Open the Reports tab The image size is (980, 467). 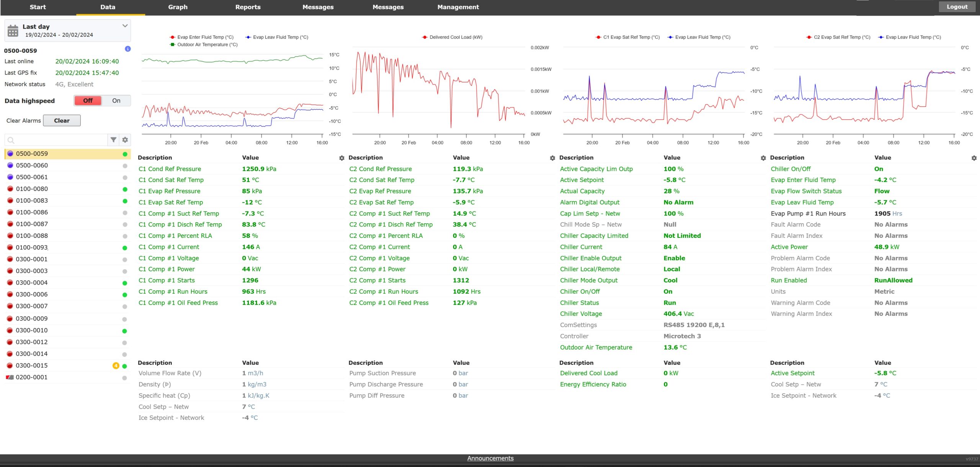[x=248, y=7]
